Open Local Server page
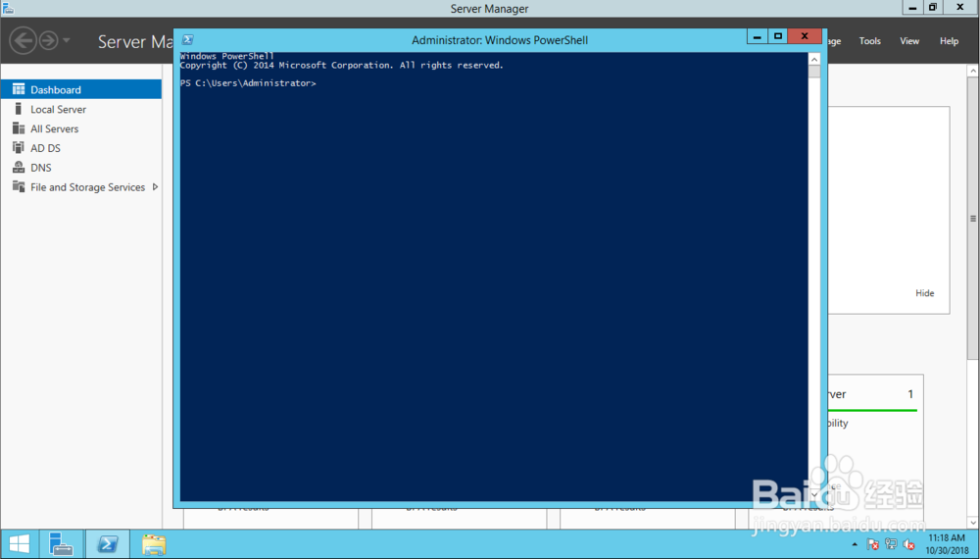The image size is (980, 559). (x=58, y=110)
